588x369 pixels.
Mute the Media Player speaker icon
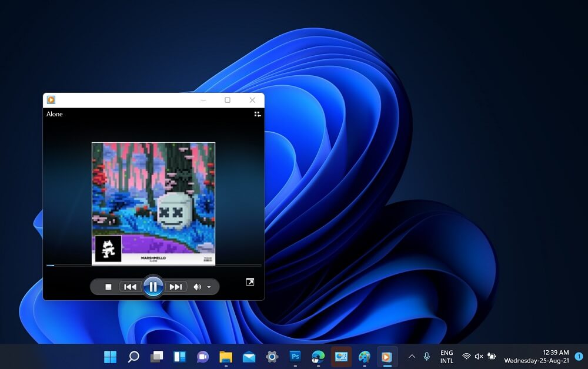click(x=197, y=287)
